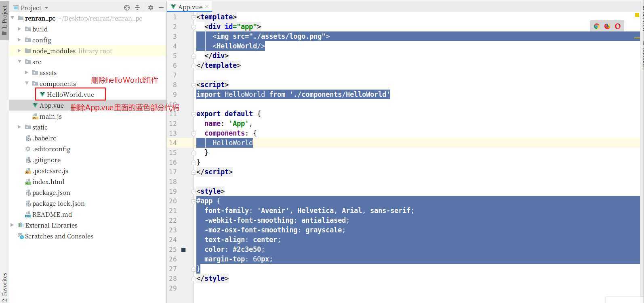Place cursor on the HelloWorld text in line 14
The image size is (644, 303).
233,143
